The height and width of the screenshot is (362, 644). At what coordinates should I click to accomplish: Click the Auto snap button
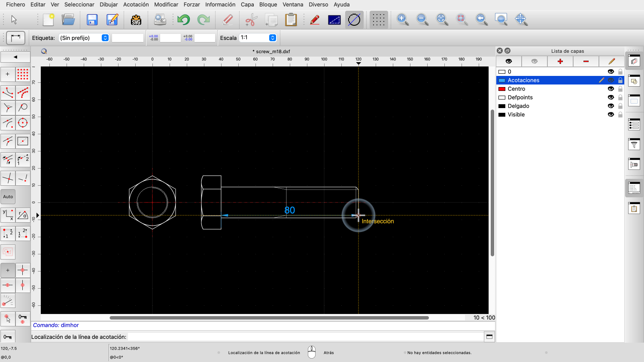(x=8, y=196)
